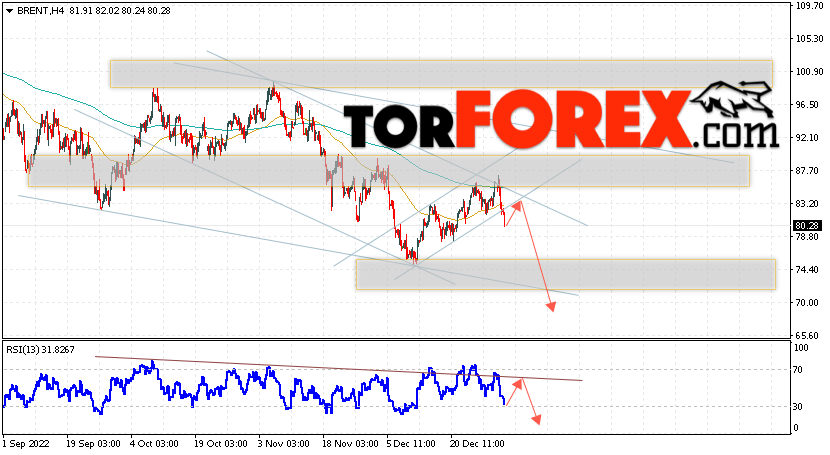Click the 78.80 price axis label
The height and width of the screenshot is (455, 830).
(x=809, y=236)
